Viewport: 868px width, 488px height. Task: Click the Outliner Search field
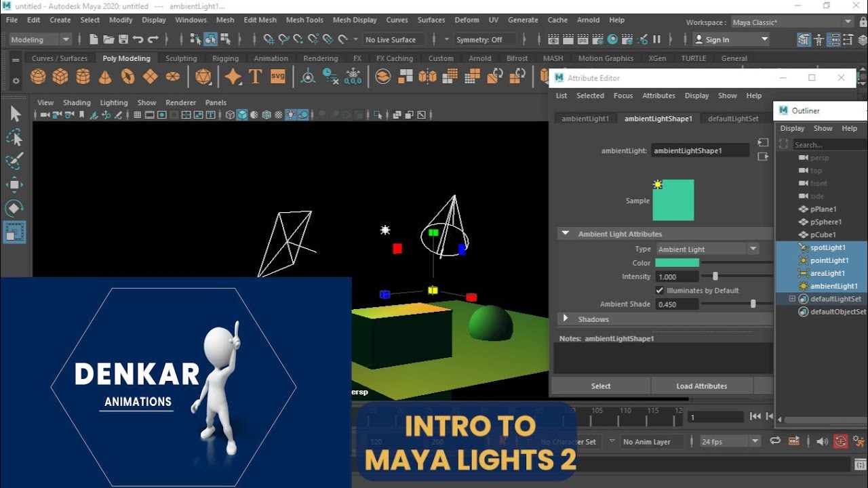830,144
